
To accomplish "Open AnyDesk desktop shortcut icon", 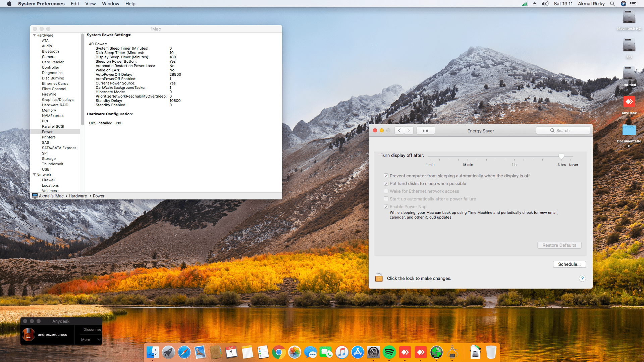I will tap(629, 102).
